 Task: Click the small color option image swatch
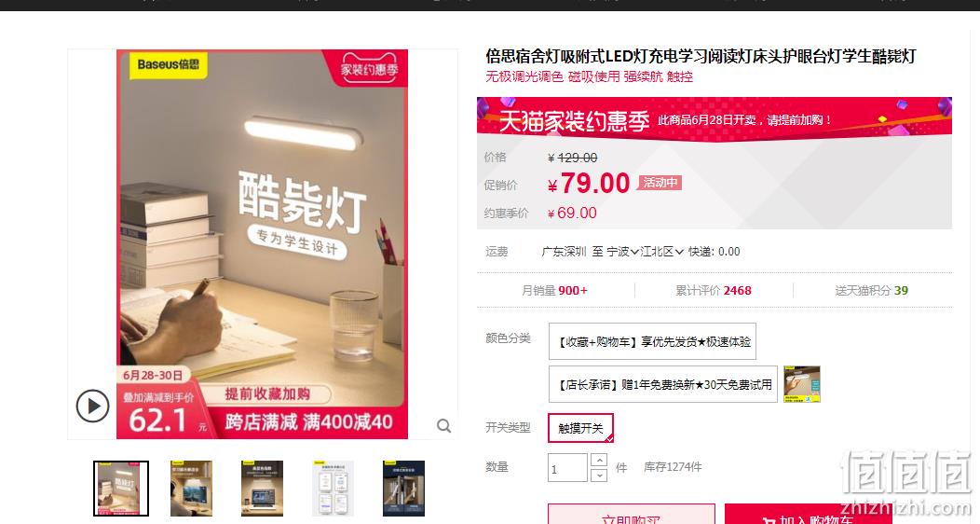pos(801,384)
